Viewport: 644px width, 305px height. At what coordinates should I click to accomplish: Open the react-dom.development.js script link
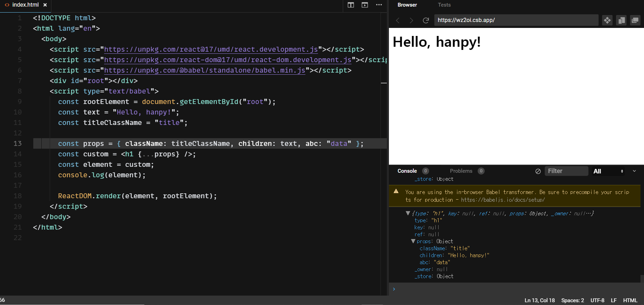tap(228, 60)
